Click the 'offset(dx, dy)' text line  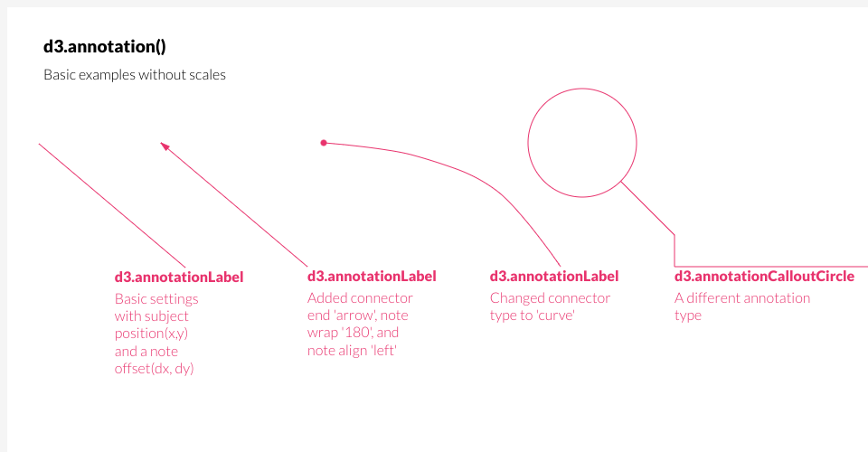(154, 369)
